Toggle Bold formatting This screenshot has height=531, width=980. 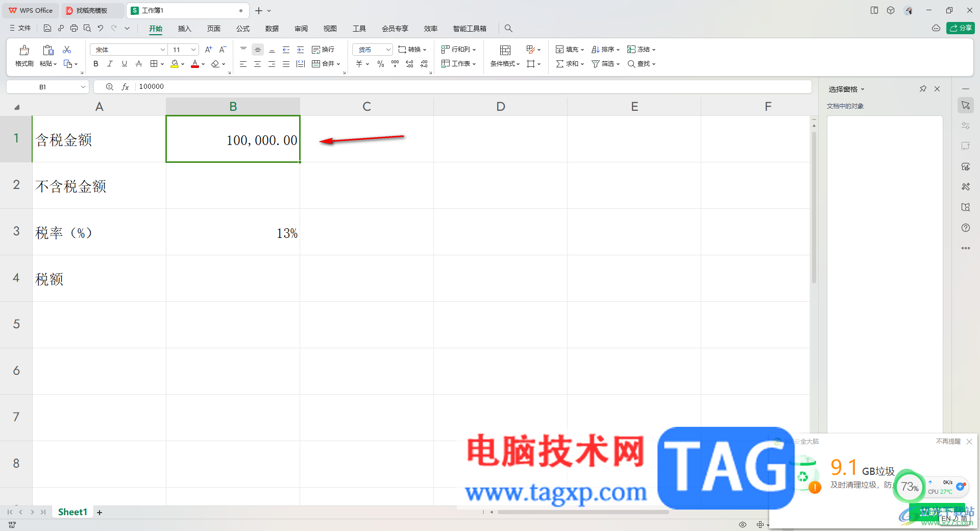95,64
